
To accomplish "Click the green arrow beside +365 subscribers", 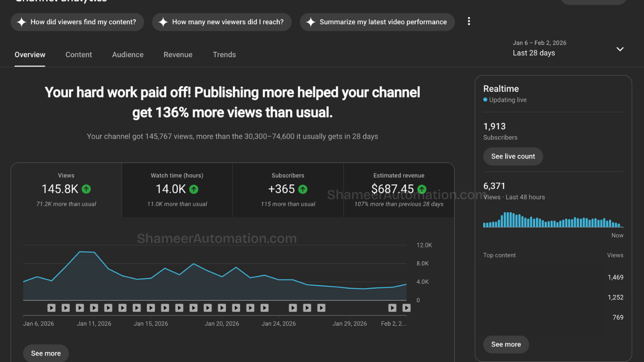I will 302,189.
